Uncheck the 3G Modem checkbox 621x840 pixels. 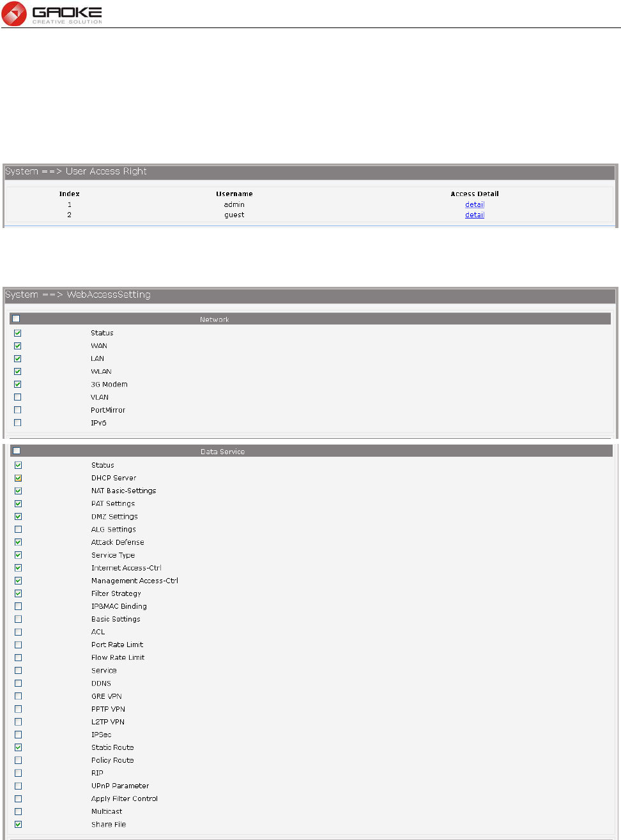[18, 384]
